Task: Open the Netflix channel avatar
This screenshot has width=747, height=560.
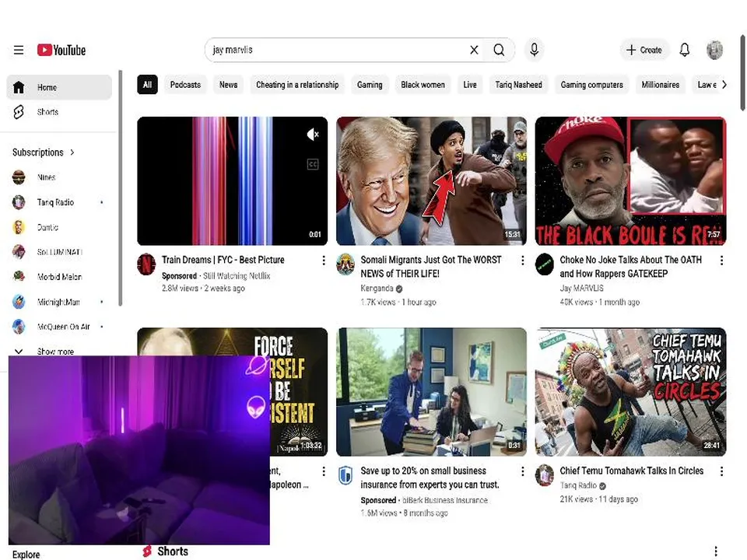Action: coord(146,264)
